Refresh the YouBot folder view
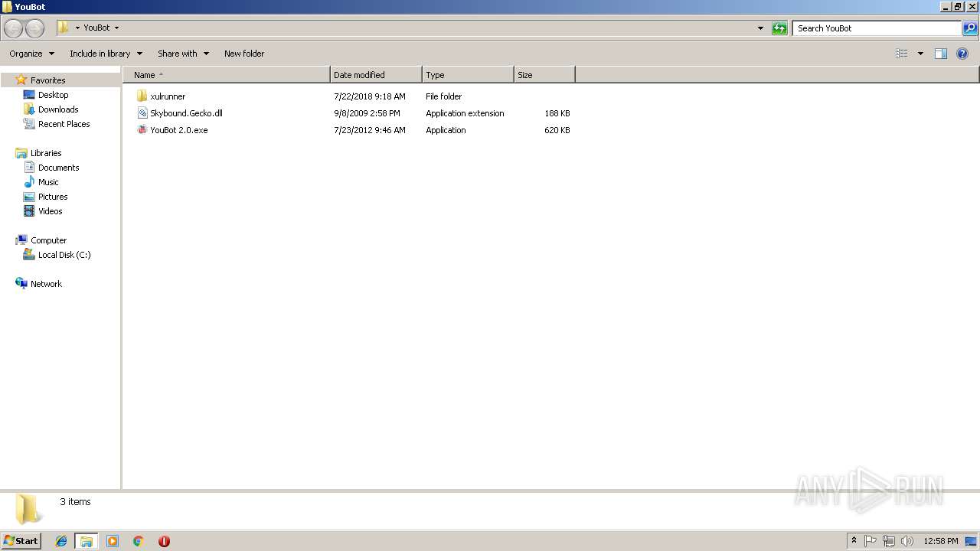Viewport: 980px width, 551px height. [x=779, y=28]
